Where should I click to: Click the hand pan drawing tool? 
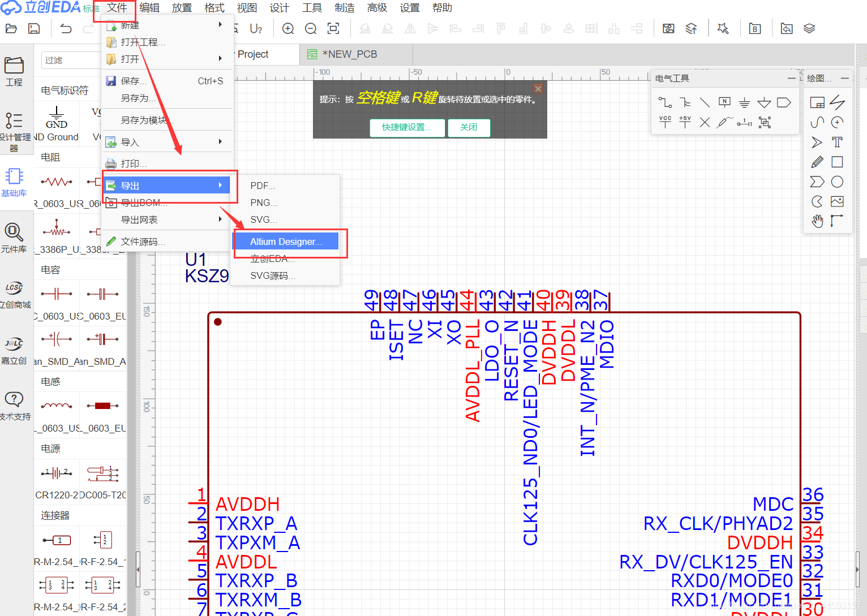(x=817, y=221)
